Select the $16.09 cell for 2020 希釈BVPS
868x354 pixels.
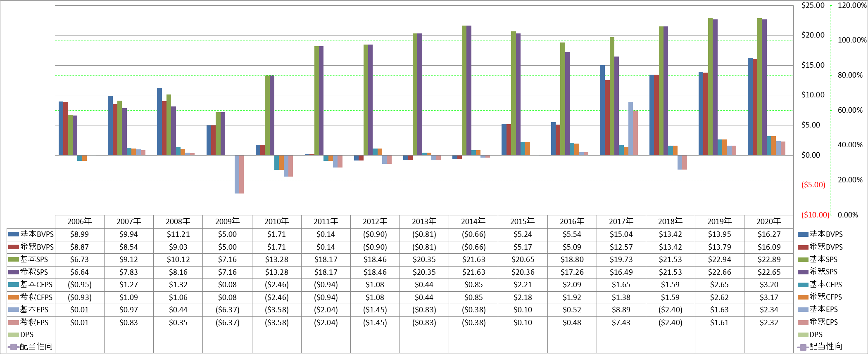(769, 247)
